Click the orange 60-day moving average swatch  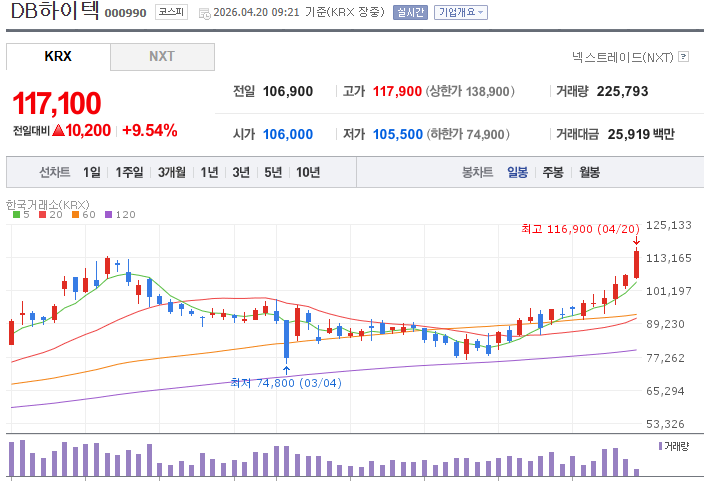75,215
